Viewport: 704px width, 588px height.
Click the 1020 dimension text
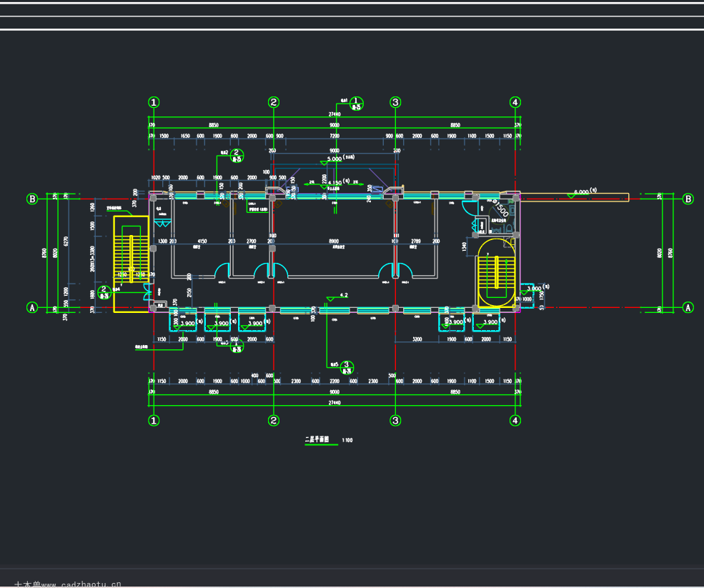(155, 178)
